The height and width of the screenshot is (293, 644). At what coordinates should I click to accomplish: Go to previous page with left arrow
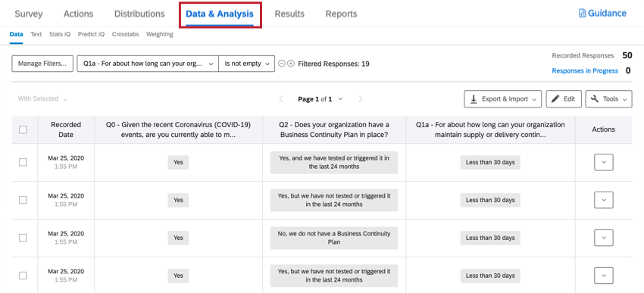coord(281,99)
